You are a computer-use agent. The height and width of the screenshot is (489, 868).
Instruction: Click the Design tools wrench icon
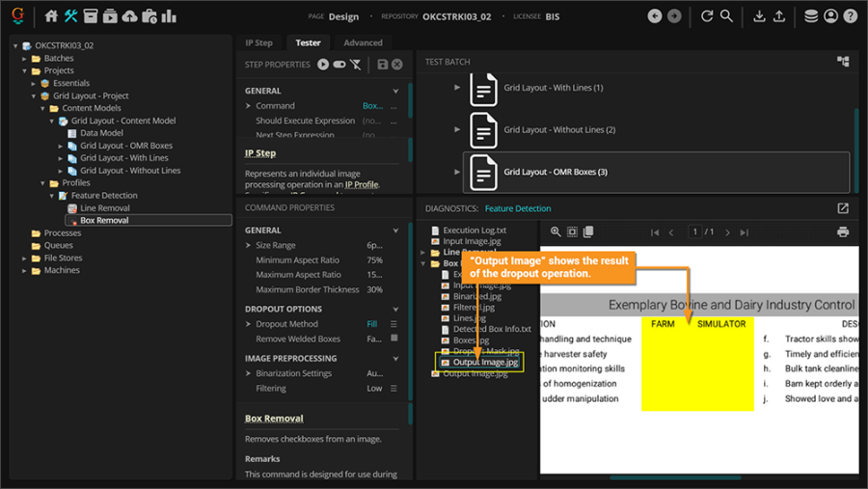pyautogui.click(x=71, y=16)
